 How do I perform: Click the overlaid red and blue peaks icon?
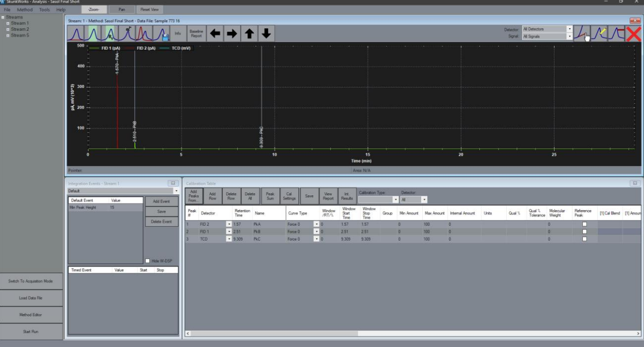coord(144,33)
